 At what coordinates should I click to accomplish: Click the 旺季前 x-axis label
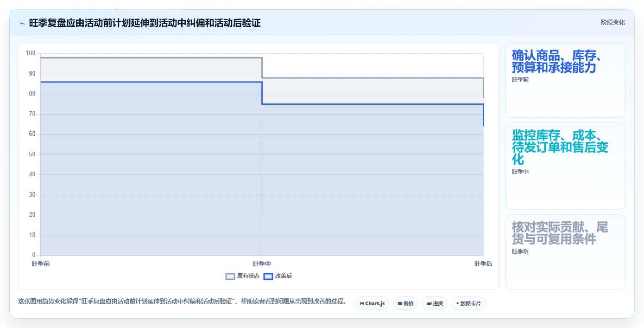[41, 264]
